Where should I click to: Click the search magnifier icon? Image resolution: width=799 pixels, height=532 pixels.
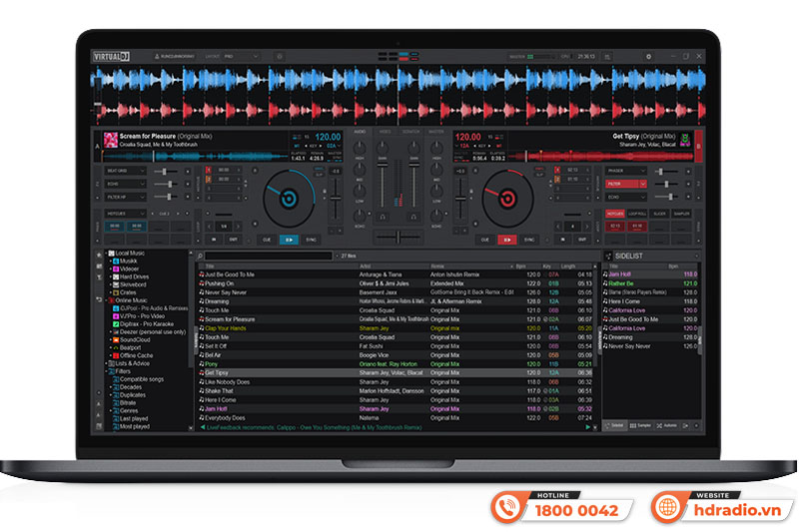201,257
